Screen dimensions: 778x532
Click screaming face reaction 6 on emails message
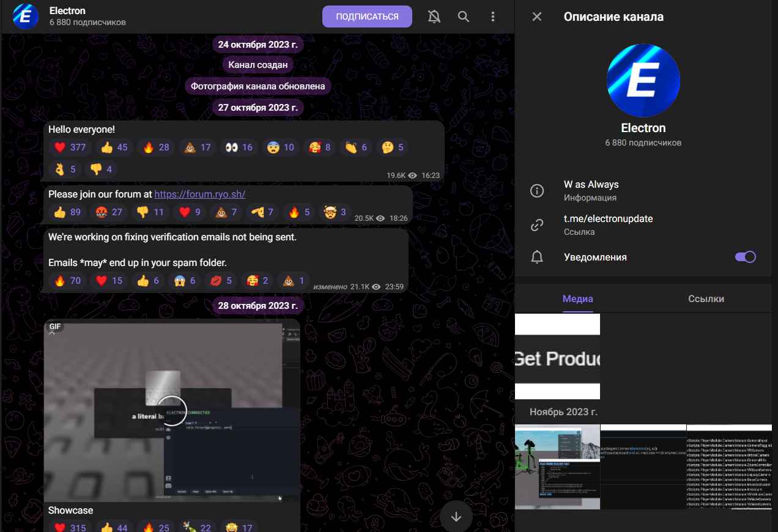[x=184, y=281]
